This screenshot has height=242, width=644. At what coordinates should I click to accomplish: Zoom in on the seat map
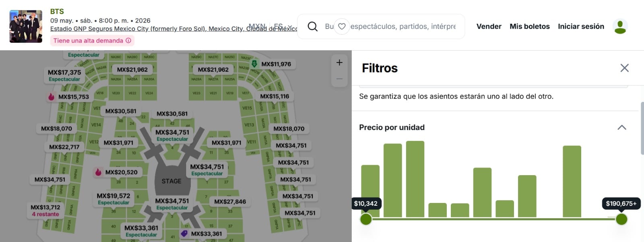click(x=339, y=63)
